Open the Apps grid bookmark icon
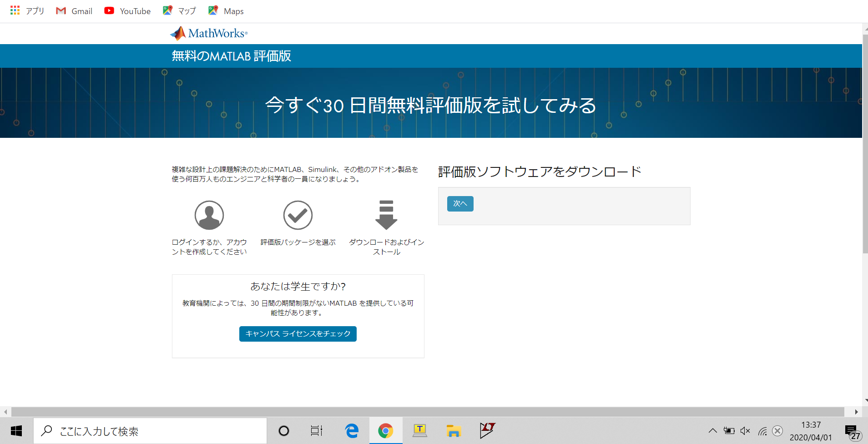This screenshot has width=868, height=444. 15,10
